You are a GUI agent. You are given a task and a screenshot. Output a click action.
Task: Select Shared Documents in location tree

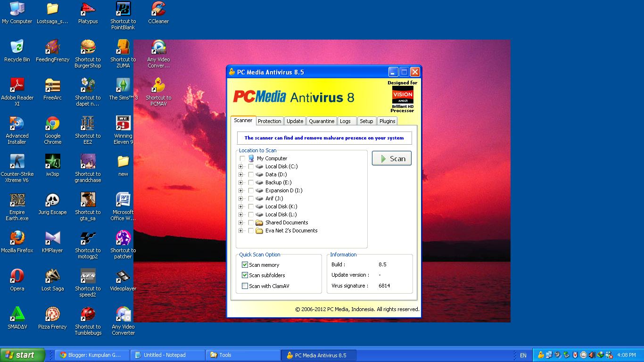(287, 222)
